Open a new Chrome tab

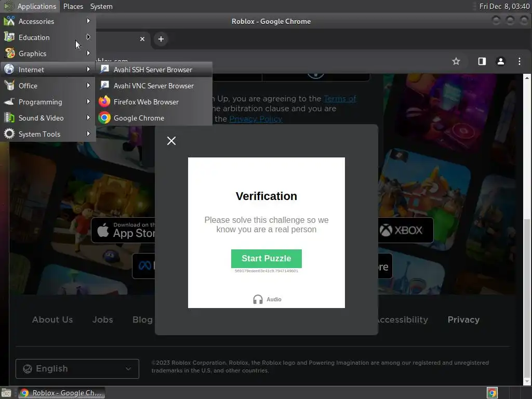(x=161, y=39)
